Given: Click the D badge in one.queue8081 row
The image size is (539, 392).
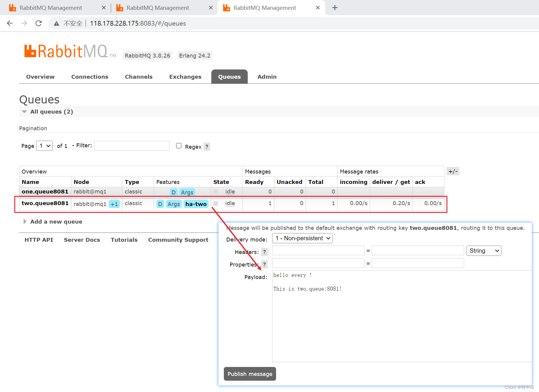Looking at the screenshot, I should [173, 192].
